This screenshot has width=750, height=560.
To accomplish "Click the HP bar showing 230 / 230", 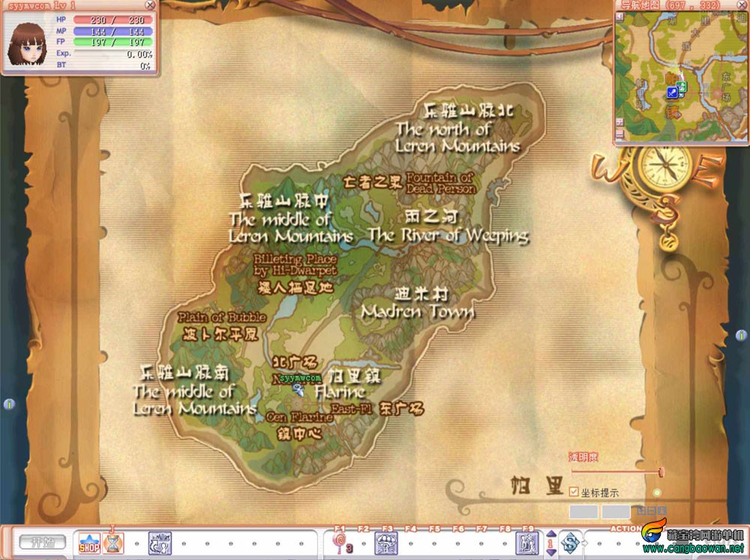I will pyautogui.click(x=113, y=20).
